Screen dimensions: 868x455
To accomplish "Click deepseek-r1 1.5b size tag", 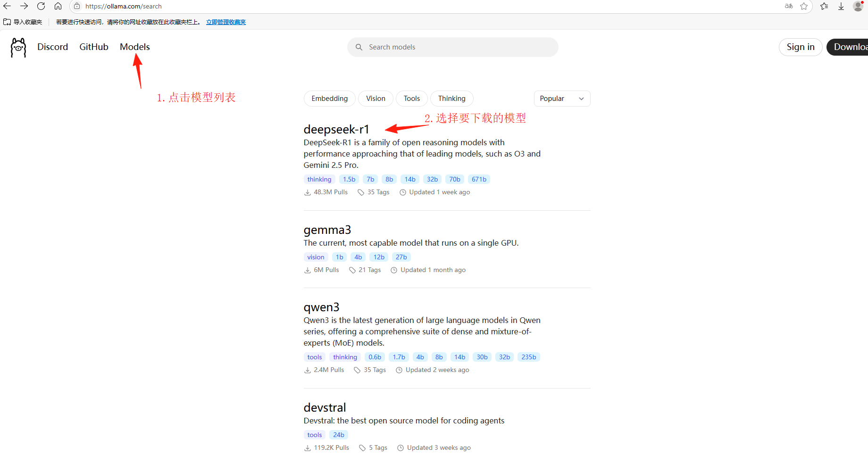I will coord(349,179).
